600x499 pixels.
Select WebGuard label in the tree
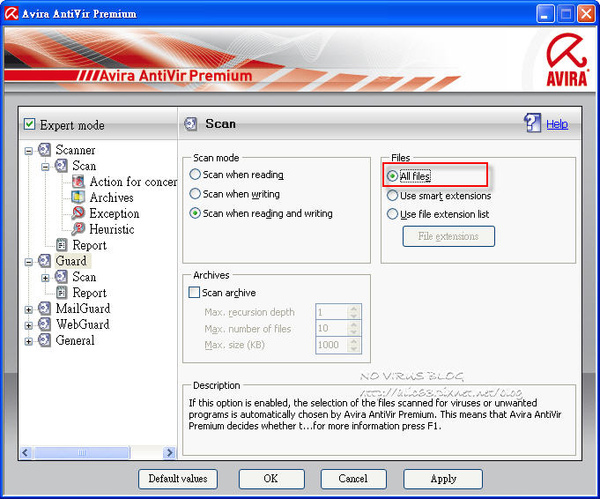83,325
